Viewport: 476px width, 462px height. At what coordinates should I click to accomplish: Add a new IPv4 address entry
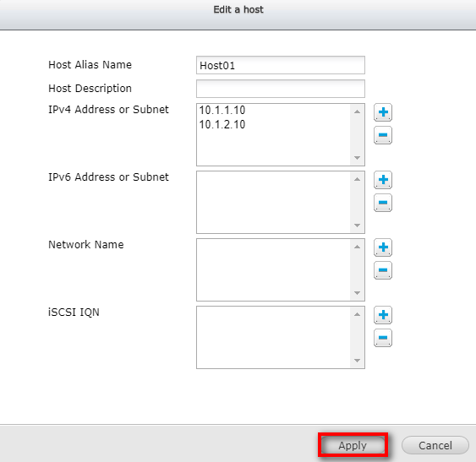click(383, 112)
